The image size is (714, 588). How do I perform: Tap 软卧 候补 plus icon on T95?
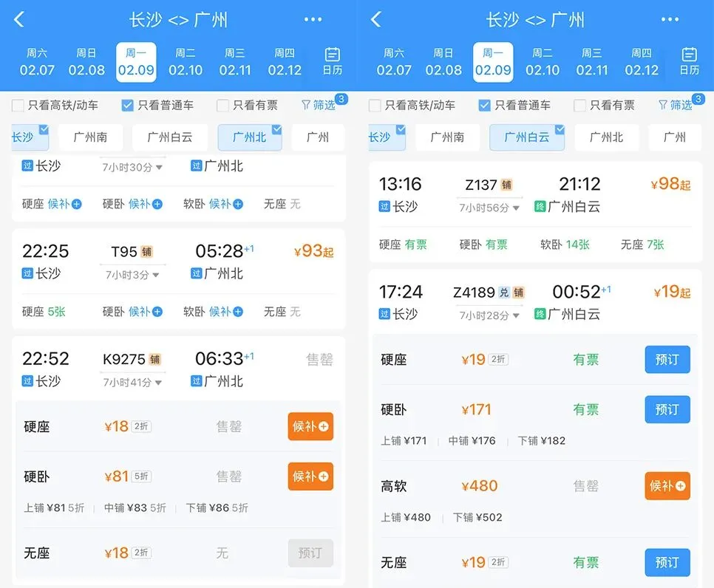point(238,312)
